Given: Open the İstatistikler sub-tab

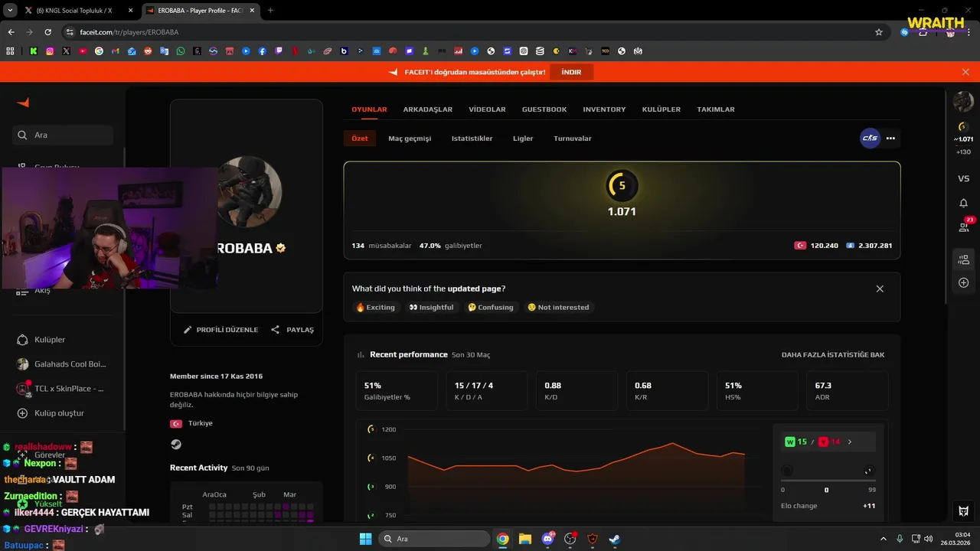Looking at the screenshot, I should click(x=472, y=139).
